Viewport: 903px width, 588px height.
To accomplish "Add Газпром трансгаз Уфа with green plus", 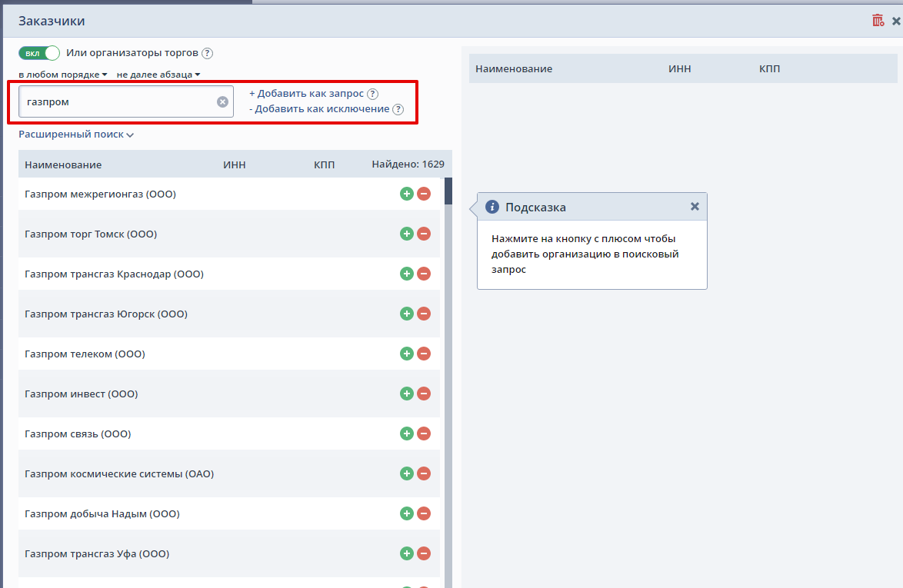I will pos(407,553).
